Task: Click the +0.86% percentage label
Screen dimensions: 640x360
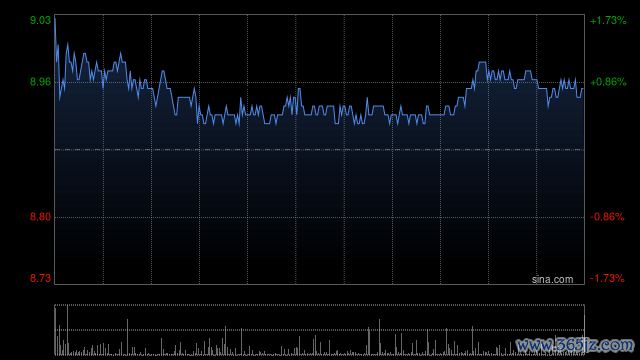Action: tap(608, 82)
